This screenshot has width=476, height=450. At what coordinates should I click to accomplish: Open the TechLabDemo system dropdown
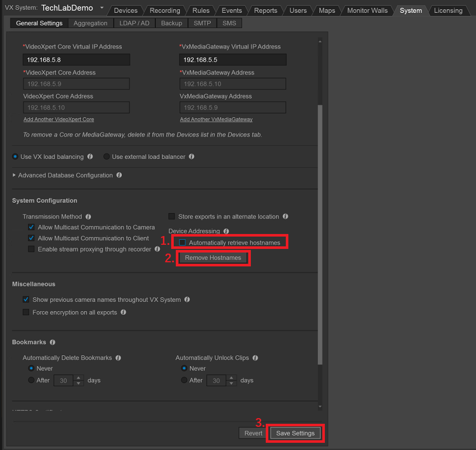pyautogui.click(x=102, y=8)
